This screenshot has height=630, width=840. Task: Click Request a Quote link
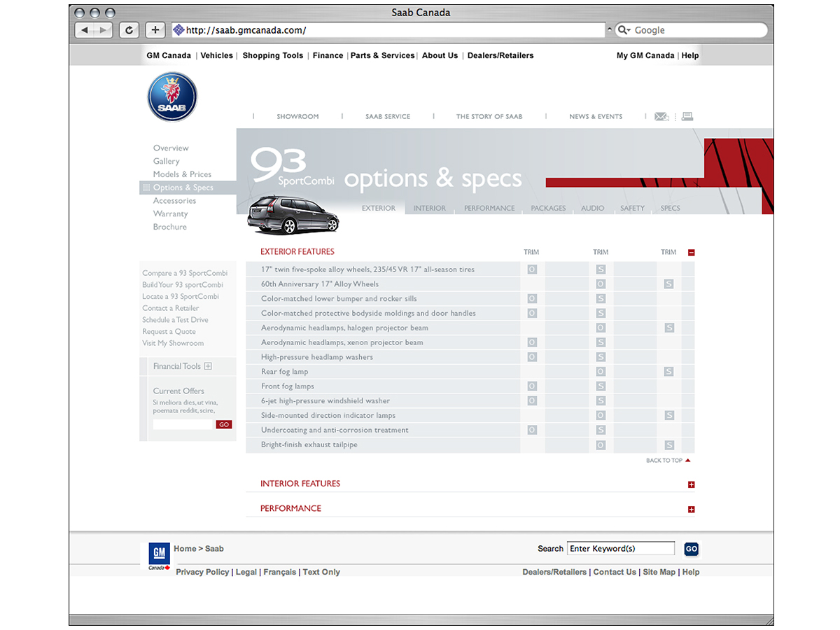[169, 332]
